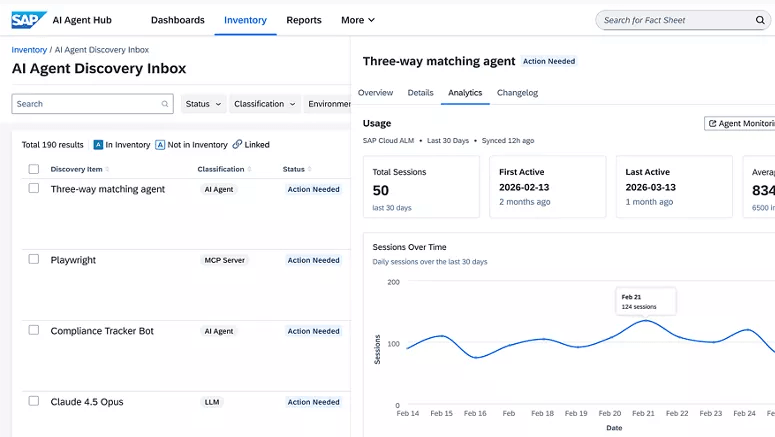Viewport: 775px width, 437px height.
Task: Click the Agent Monitoring button
Action: pyautogui.click(x=739, y=124)
